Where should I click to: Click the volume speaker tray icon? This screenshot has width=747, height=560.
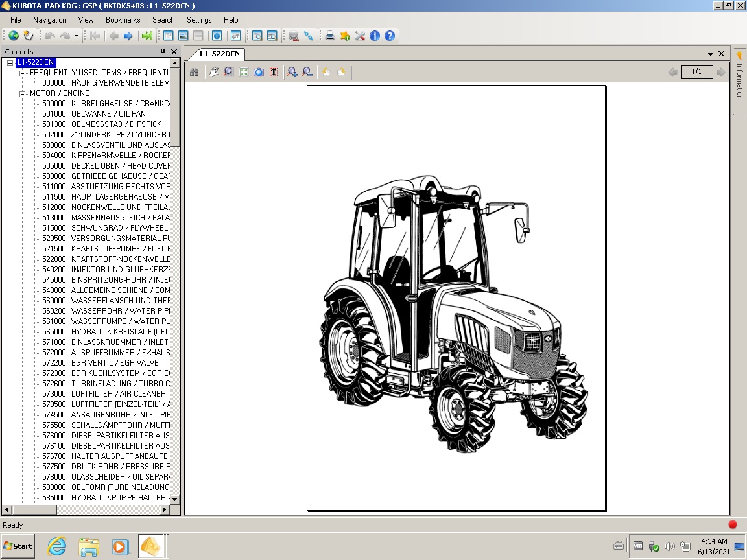669,546
